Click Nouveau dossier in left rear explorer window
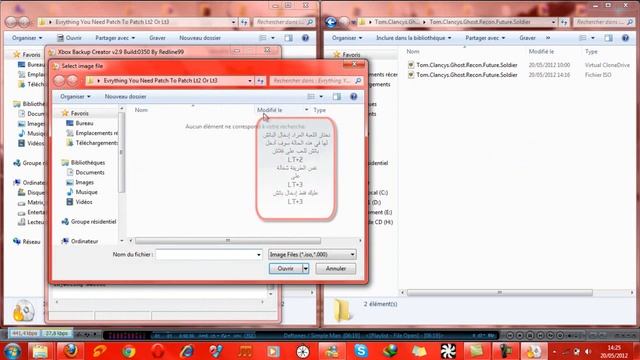This screenshot has height=360, width=640. 200,38
